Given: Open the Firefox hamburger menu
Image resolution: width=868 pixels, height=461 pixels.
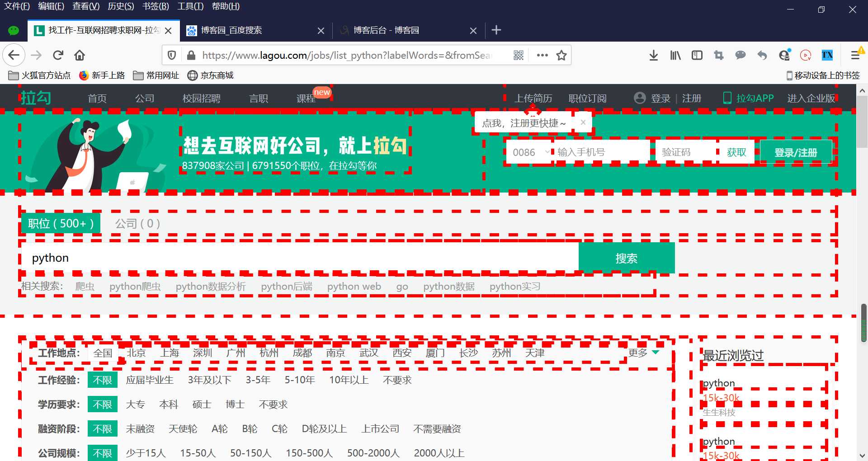Looking at the screenshot, I should (x=855, y=55).
